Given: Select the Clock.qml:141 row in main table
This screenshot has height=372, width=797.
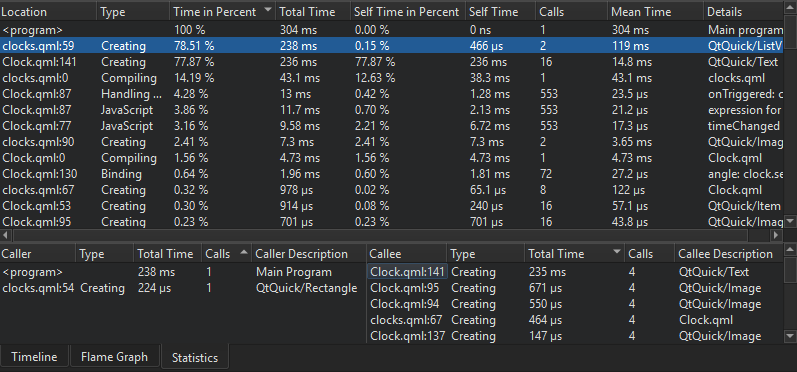Looking at the screenshot, I should (x=392, y=62).
